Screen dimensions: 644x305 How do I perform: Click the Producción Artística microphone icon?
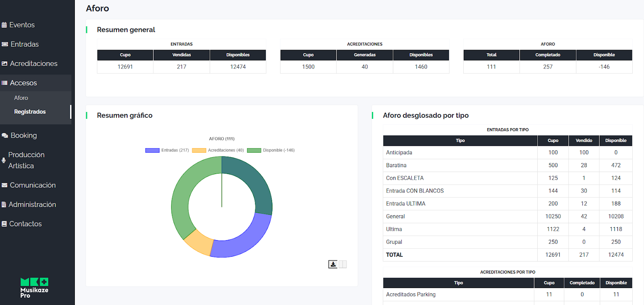point(4,160)
